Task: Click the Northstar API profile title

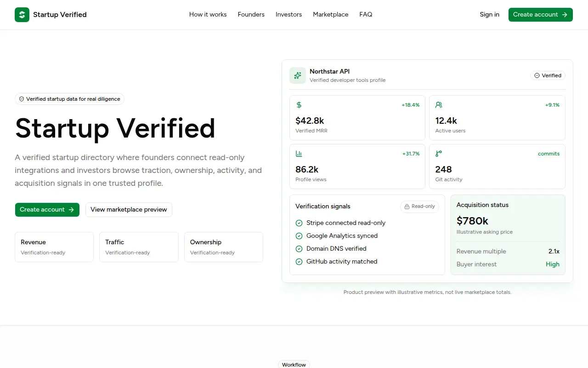Action: click(329, 71)
